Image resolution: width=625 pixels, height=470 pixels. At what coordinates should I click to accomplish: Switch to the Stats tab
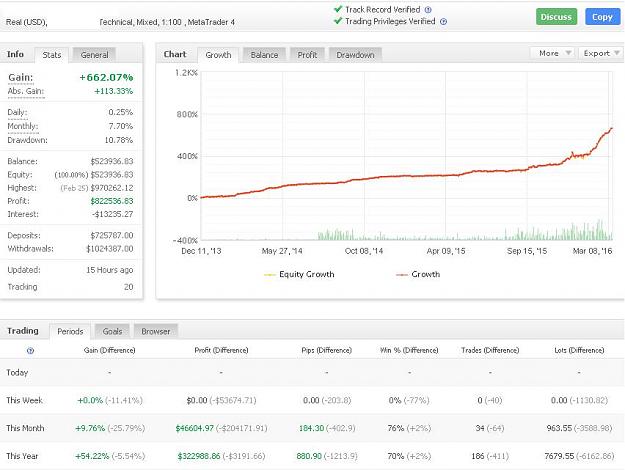point(52,55)
